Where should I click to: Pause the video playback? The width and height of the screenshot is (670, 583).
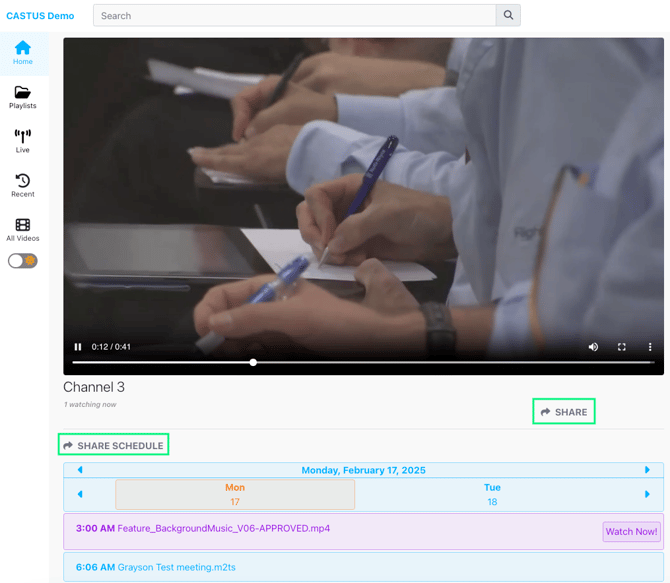(x=78, y=347)
